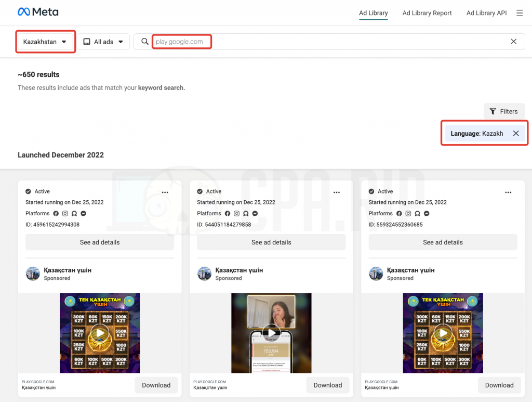Select the Launched December 2022 heading
This screenshot has width=532, height=402.
[x=61, y=155]
